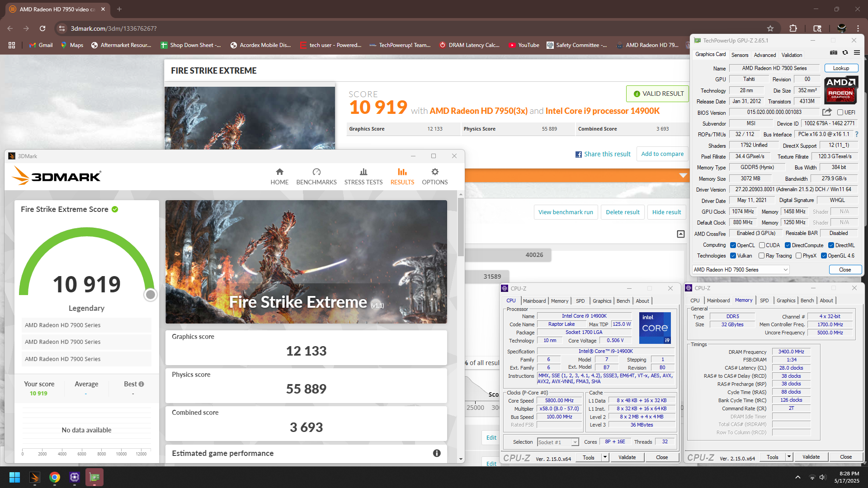
Task: Switch to Validation tab in GPU-Z
Action: click(x=792, y=55)
